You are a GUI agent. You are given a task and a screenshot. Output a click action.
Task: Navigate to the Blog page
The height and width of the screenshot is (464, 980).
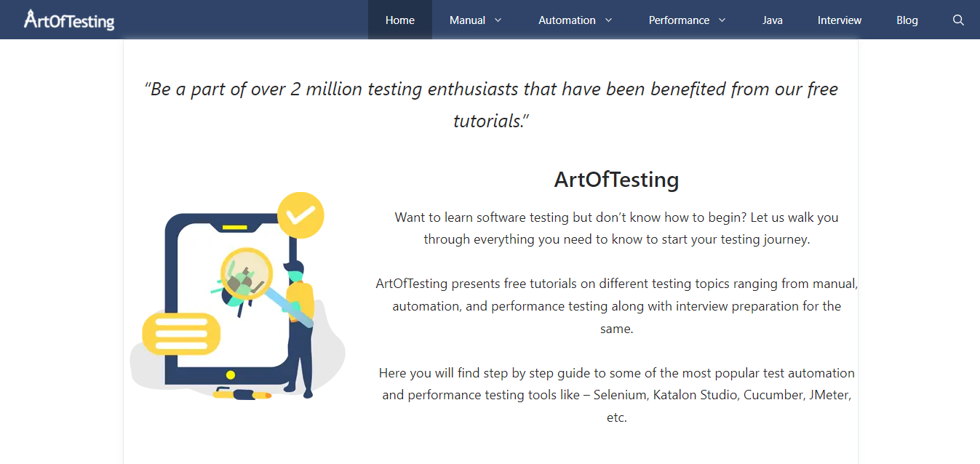click(x=907, y=20)
